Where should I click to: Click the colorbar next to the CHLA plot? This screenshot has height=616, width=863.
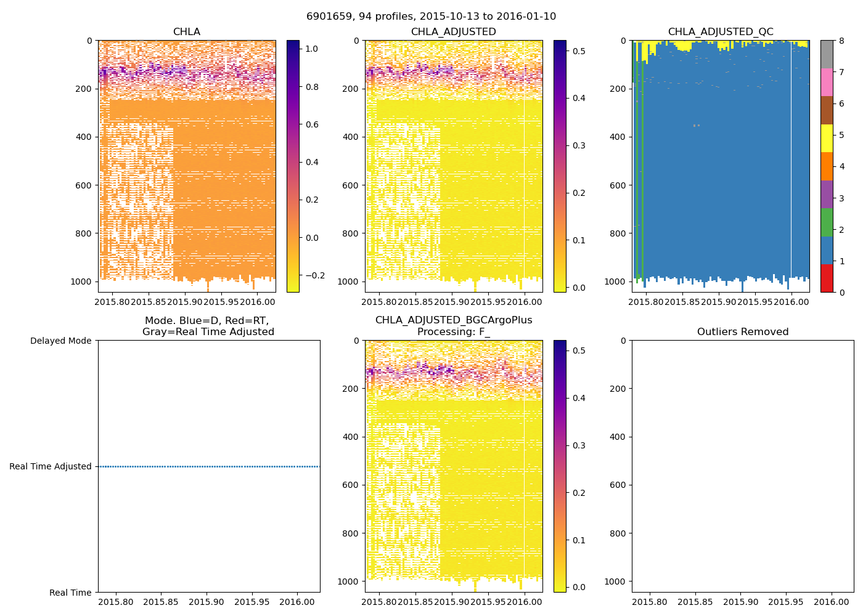click(x=293, y=166)
